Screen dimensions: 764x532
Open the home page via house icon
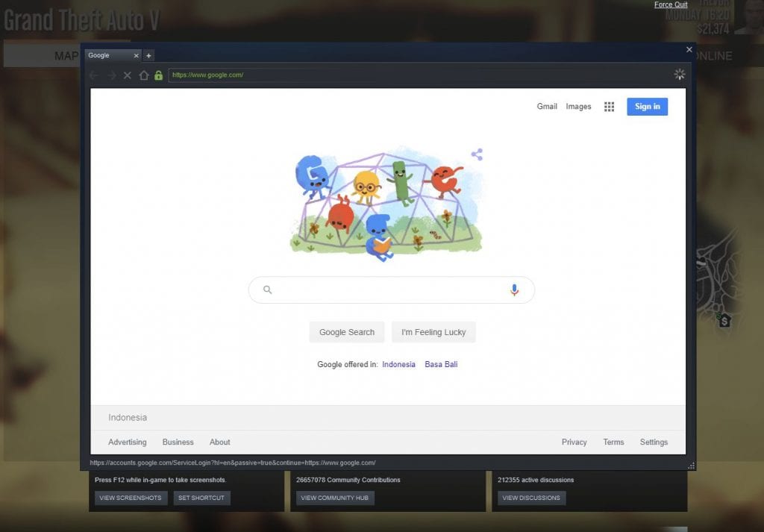144,75
